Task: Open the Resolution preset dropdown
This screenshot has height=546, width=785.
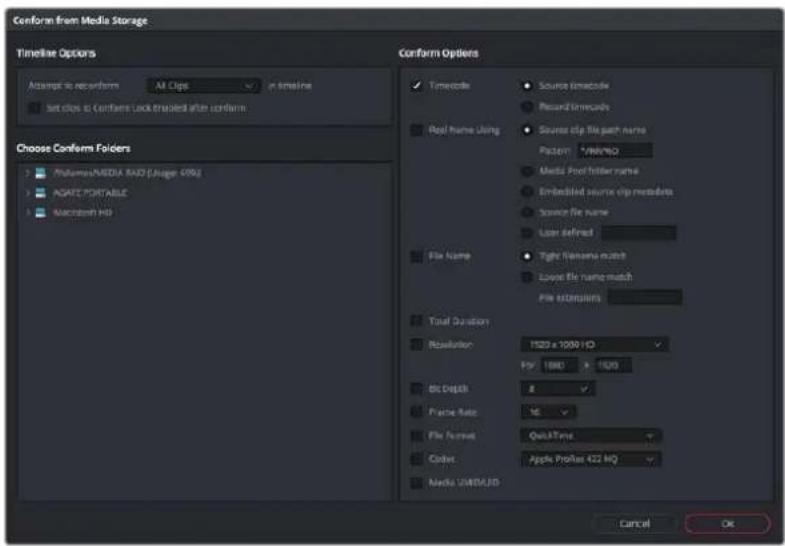Action: point(595,344)
